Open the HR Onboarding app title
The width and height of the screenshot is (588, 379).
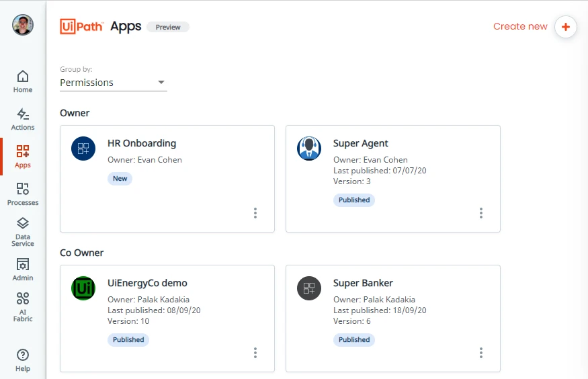tap(142, 143)
